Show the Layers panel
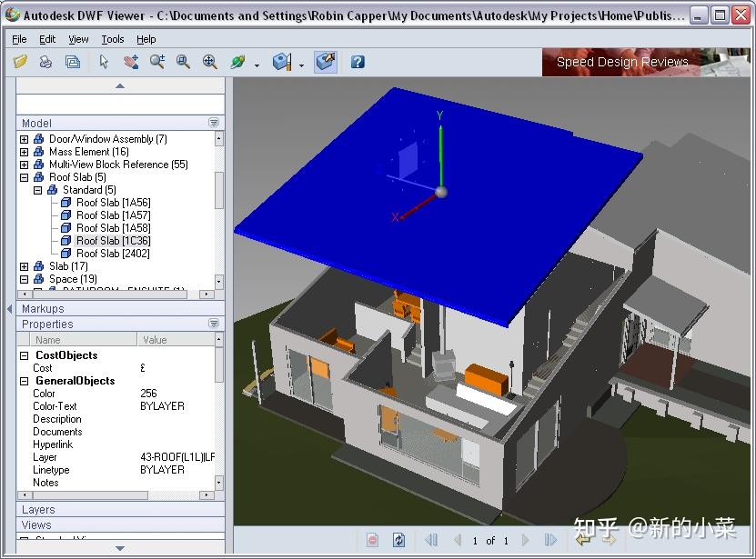756x559 pixels. (x=38, y=509)
